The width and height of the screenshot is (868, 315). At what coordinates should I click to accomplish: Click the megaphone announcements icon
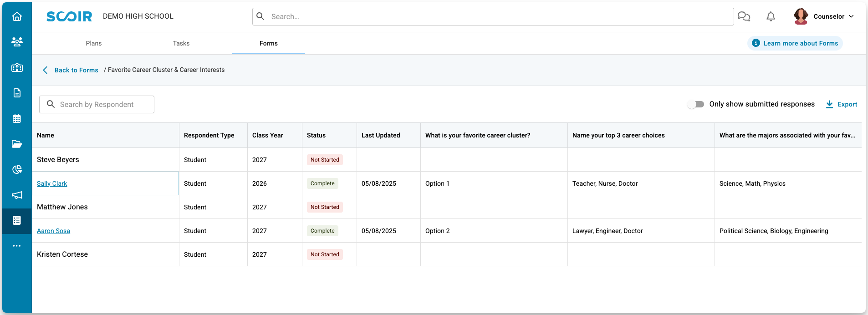(17, 195)
